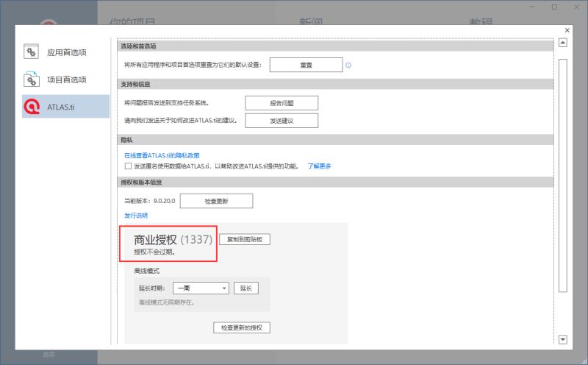Click the 授权和版本信息 section header
This screenshot has height=365, width=588.
pos(335,182)
